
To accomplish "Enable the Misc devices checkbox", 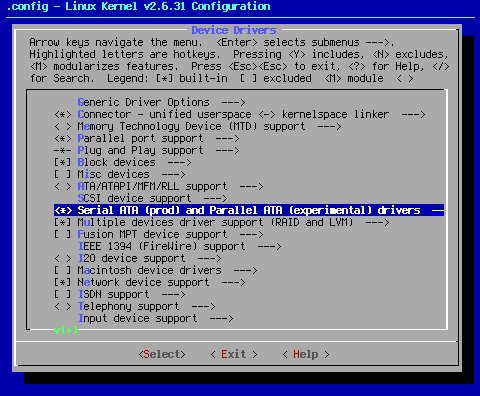I will click(x=63, y=174).
